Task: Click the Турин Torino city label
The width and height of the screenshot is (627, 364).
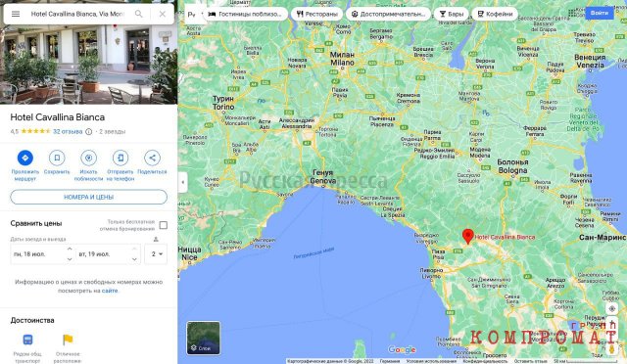Action: click(x=223, y=103)
